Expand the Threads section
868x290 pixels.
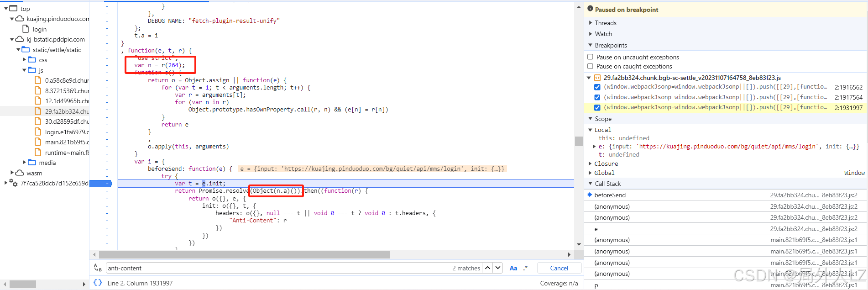tap(591, 23)
